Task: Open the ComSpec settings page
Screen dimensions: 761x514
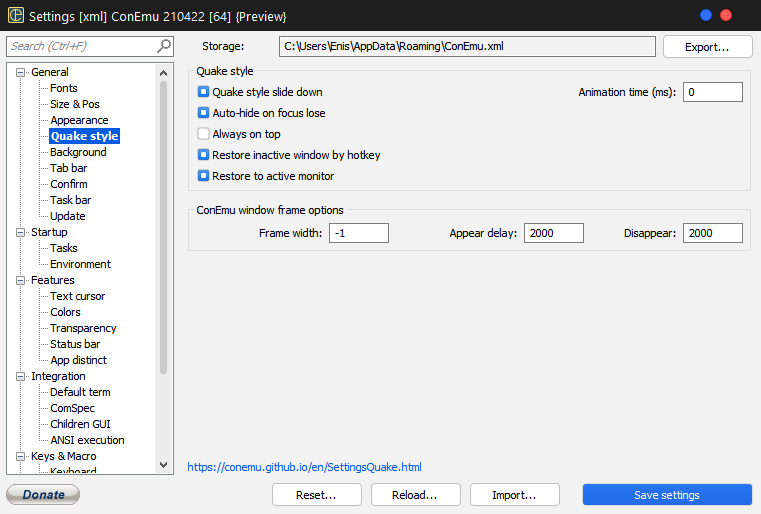Action: tap(72, 408)
